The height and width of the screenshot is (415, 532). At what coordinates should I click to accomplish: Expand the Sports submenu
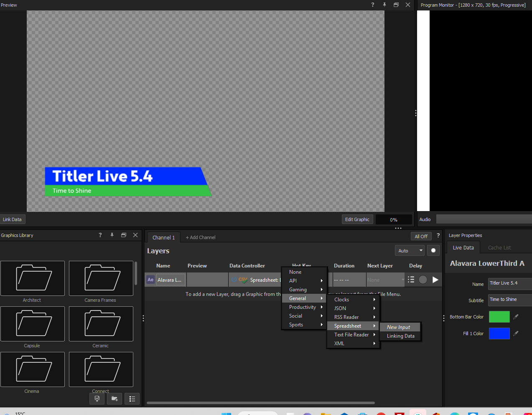click(x=304, y=325)
